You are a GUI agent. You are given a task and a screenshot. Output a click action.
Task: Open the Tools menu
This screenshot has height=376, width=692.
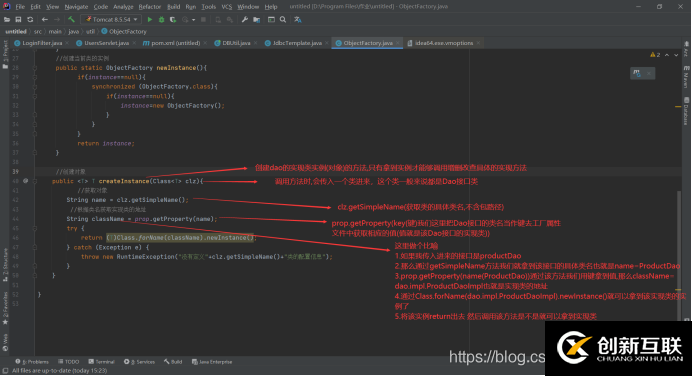tap(209, 7)
